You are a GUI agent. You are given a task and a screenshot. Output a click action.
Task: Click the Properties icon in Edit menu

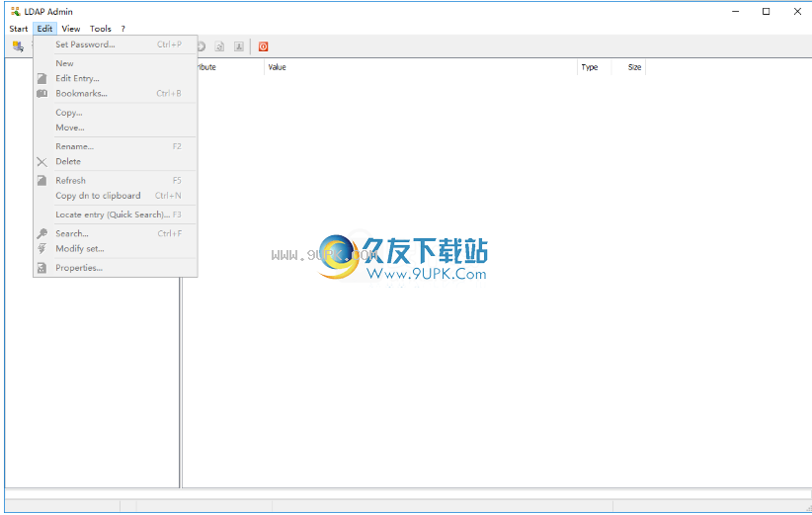pos(41,269)
